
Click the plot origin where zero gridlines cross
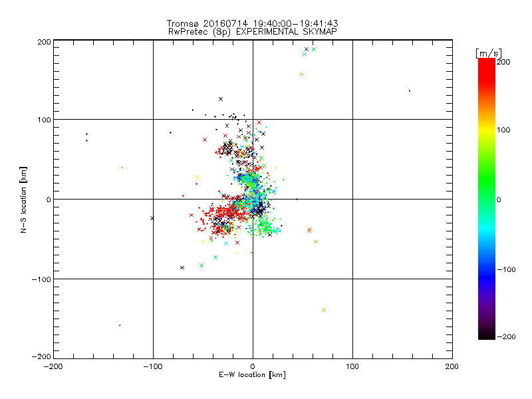pos(253,199)
